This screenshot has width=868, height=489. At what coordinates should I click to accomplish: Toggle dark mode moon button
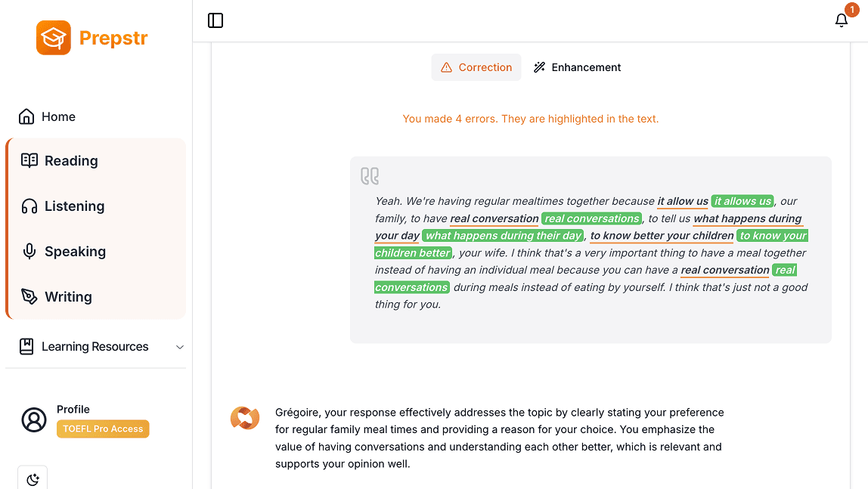point(33,479)
